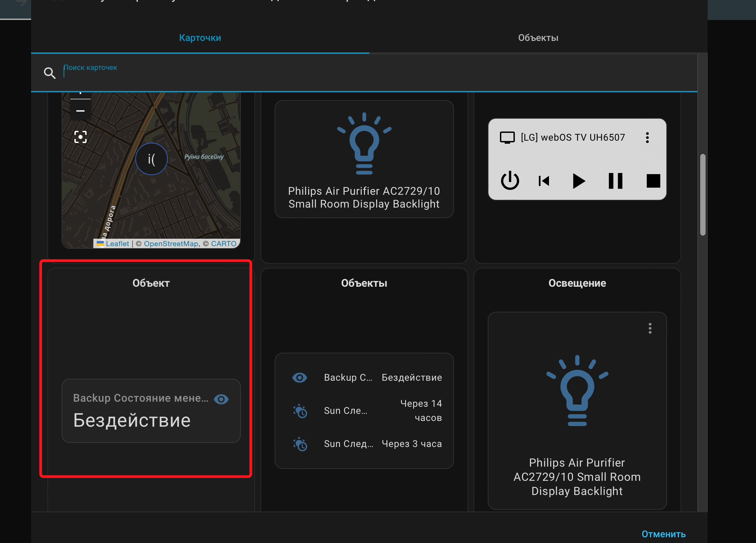Click the eye icon in Backup Бездействие row
Image resolution: width=756 pixels, height=543 pixels.
coord(300,378)
